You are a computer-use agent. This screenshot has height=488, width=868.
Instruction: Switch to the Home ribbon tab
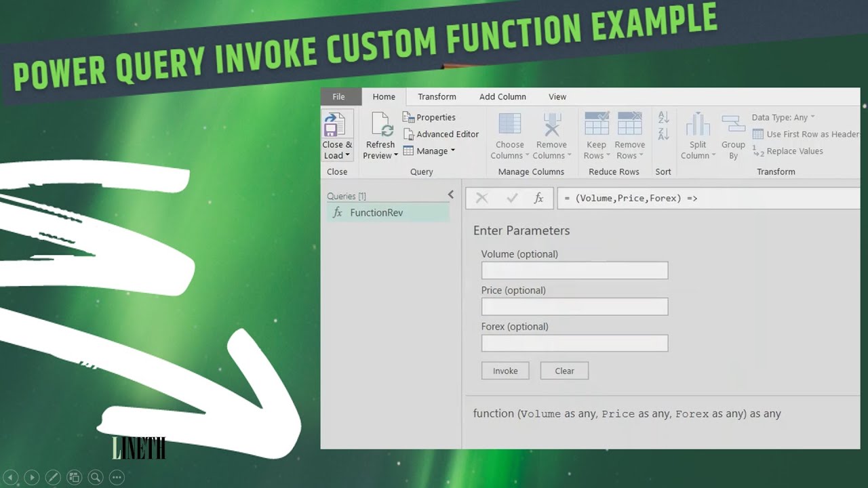pyautogui.click(x=384, y=97)
